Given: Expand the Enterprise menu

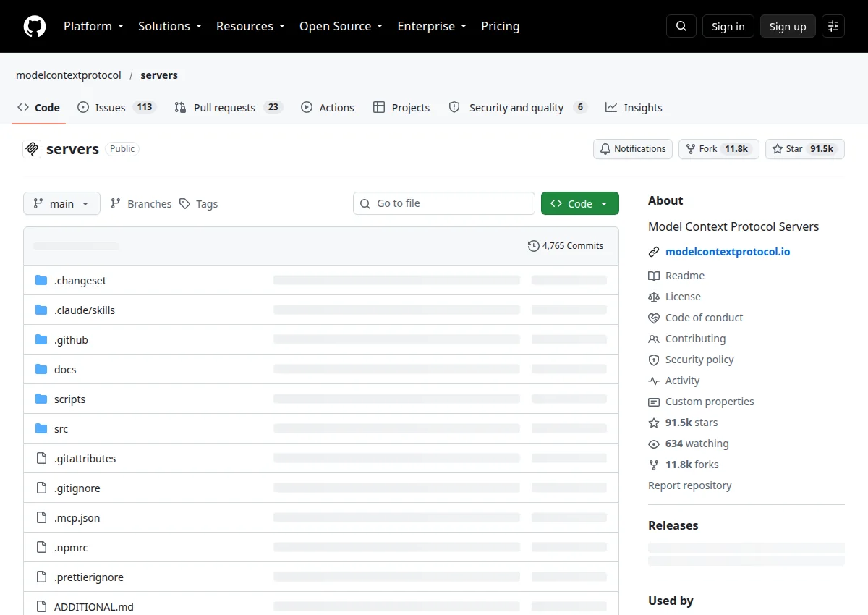Looking at the screenshot, I should click(x=432, y=26).
